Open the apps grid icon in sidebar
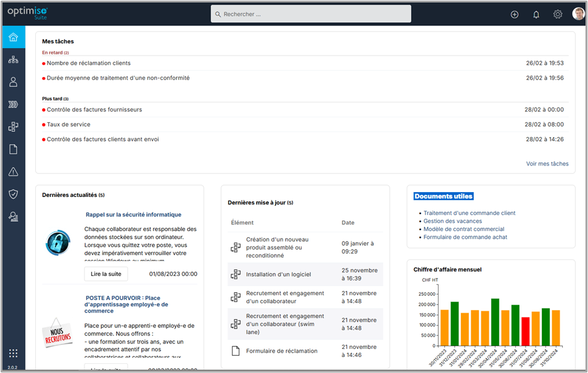This screenshot has height=373, width=588. [13, 353]
